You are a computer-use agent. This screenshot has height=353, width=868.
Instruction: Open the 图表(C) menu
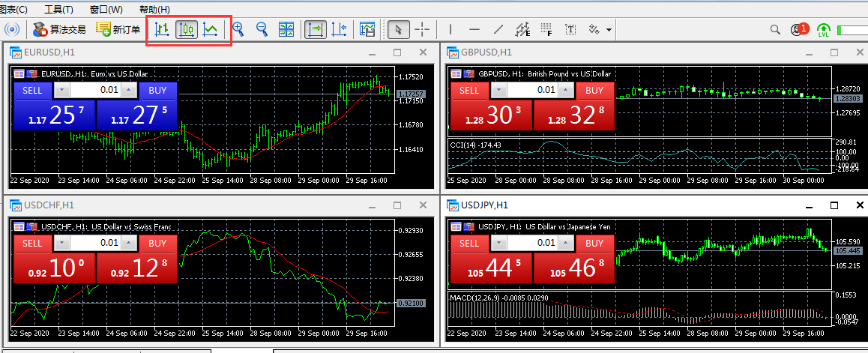coord(13,10)
